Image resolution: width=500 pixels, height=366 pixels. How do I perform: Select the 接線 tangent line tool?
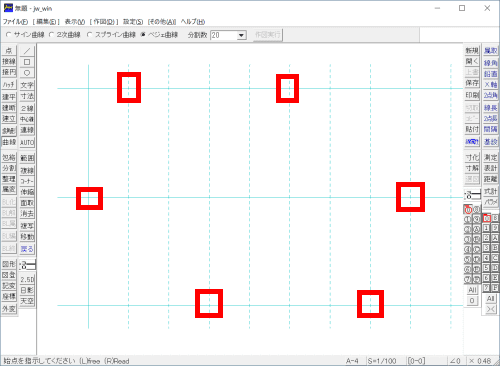pos(9,61)
